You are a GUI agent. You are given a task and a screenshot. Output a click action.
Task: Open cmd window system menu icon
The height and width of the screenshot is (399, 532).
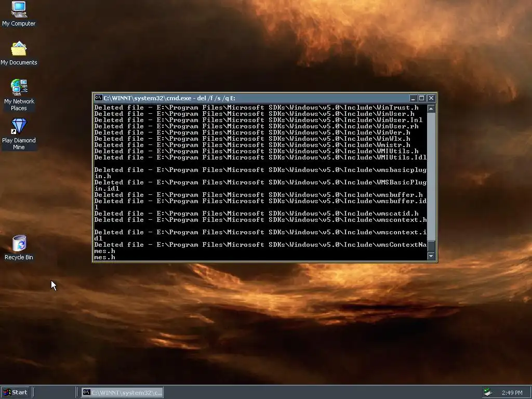[98, 98]
